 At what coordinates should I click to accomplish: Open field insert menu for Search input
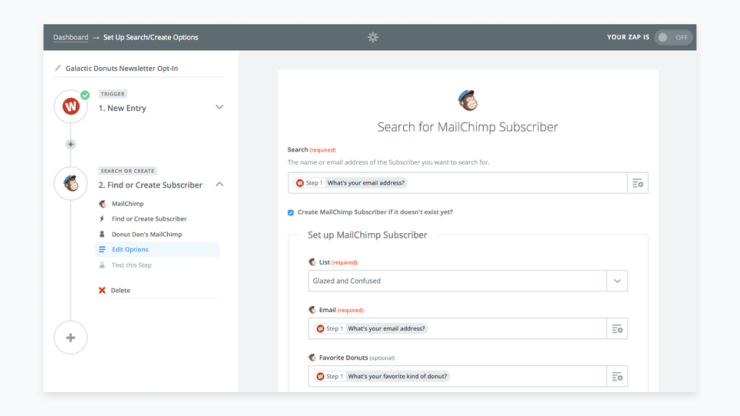coord(638,183)
